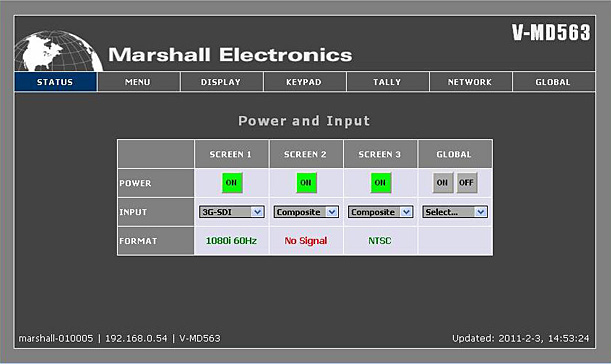
Task: Toggle Screen 3 power ON button
Action: (381, 182)
